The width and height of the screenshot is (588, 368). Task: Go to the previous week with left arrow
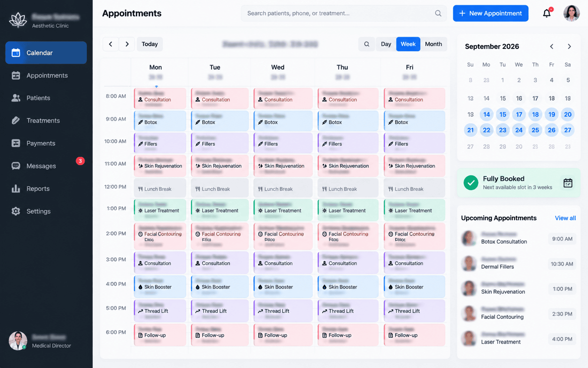[x=111, y=44]
